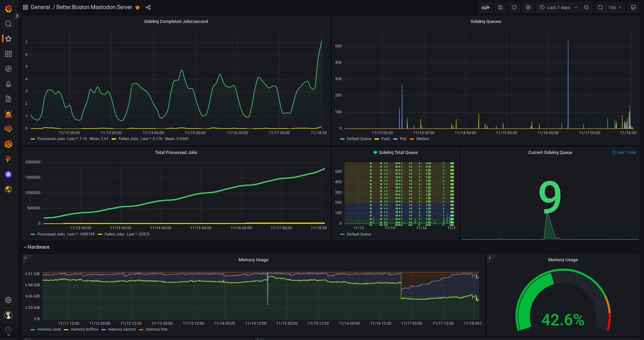Expand the sidebar with the chevron button
This screenshot has width=644, height=340.
(x=17, y=16)
